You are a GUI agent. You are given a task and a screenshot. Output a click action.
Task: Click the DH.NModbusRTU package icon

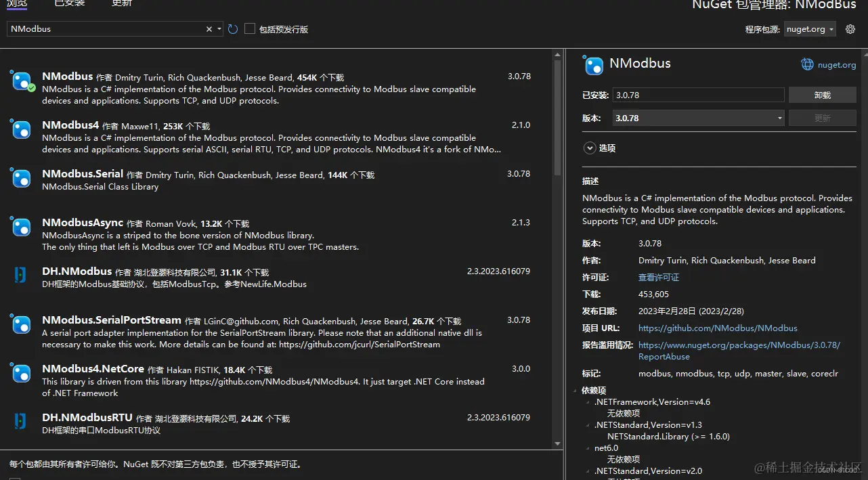[x=20, y=421]
